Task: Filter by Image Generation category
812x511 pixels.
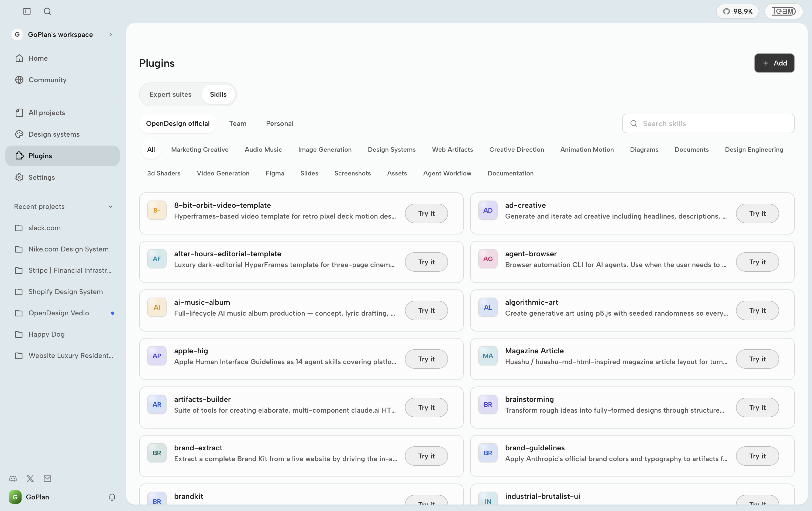Action: pyautogui.click(x=325, y=149)
